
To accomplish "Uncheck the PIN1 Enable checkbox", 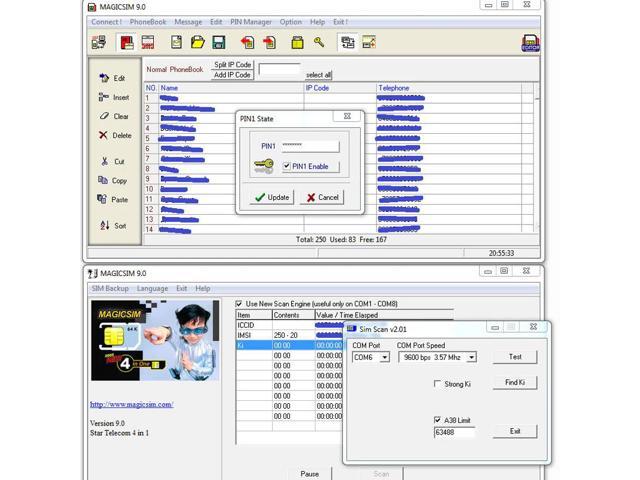I will coord(287,167).
